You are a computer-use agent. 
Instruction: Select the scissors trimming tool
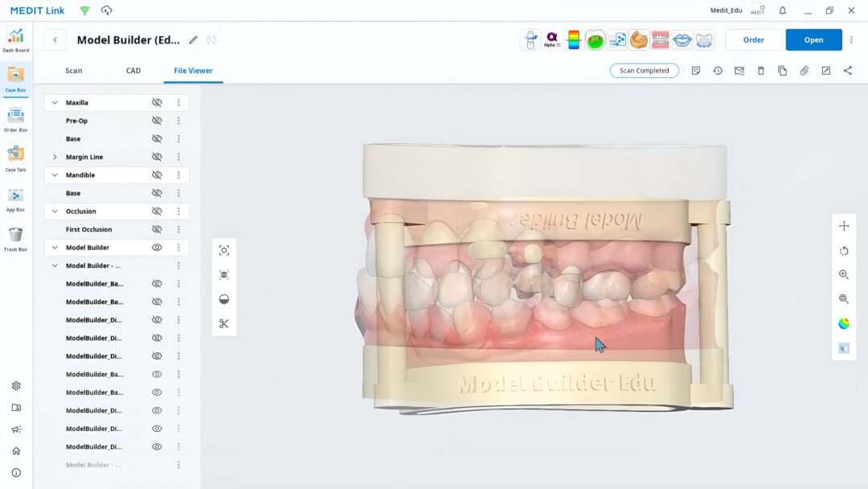pos(224,324)
